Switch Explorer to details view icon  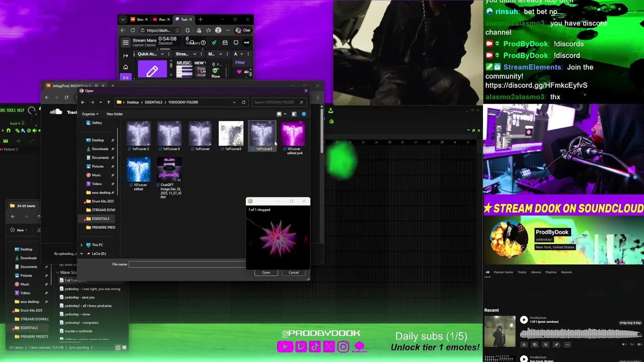pyautogui.click(x=118, y=347)
